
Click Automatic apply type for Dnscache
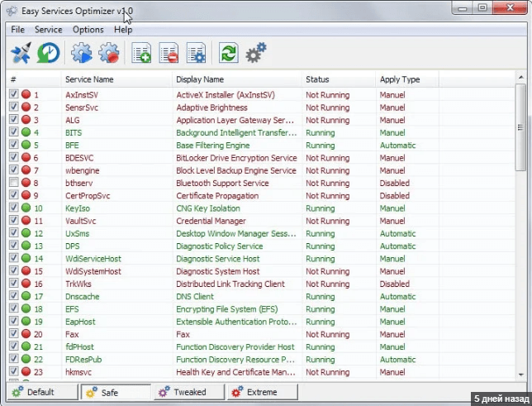coord(397,296)
